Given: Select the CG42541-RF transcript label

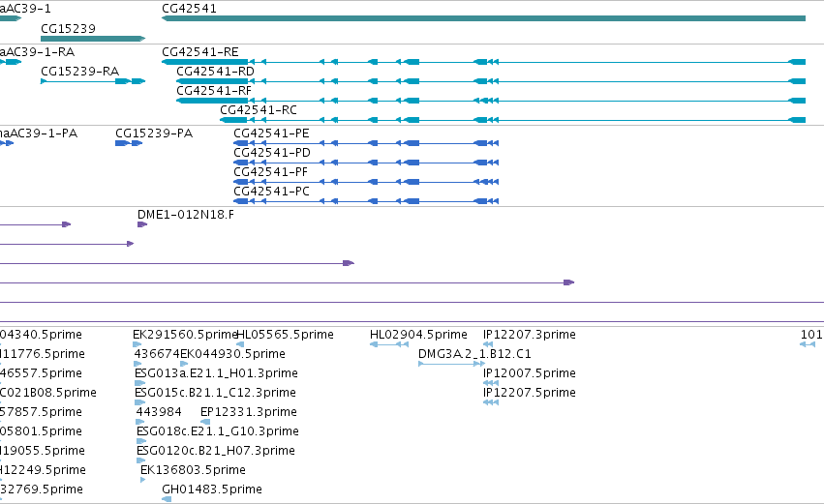Looking at the screenshot, I should [x=214, y=91].
